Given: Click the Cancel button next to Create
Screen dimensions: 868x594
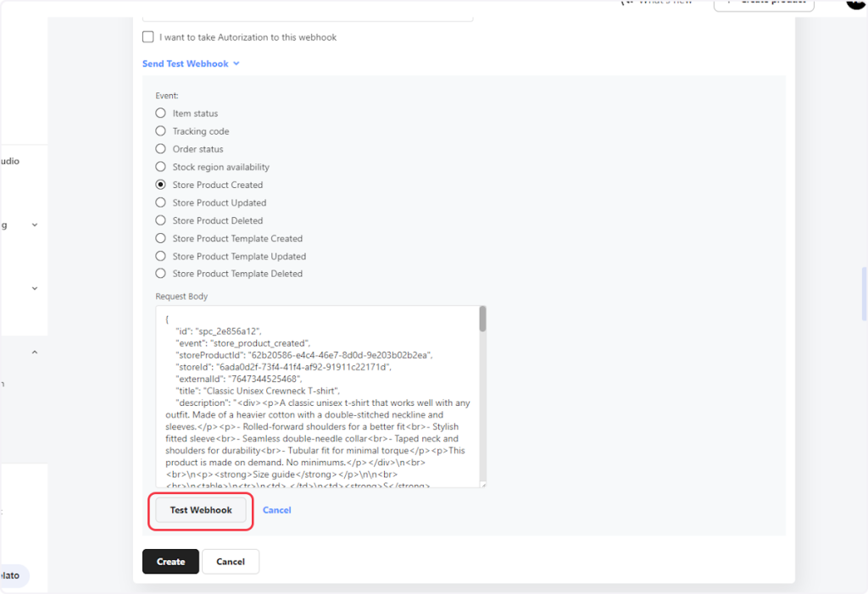Looking at the screenshot, I should pos(231,562).
